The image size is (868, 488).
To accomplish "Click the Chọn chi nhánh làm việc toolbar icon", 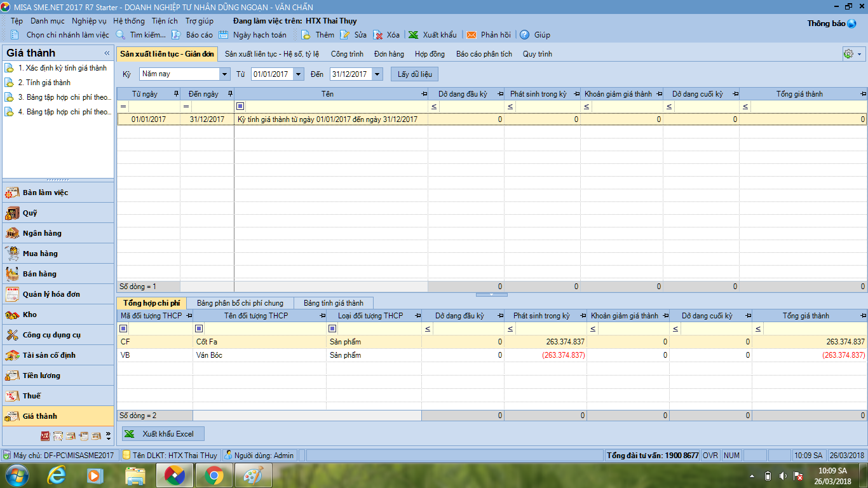I will 15,35.
